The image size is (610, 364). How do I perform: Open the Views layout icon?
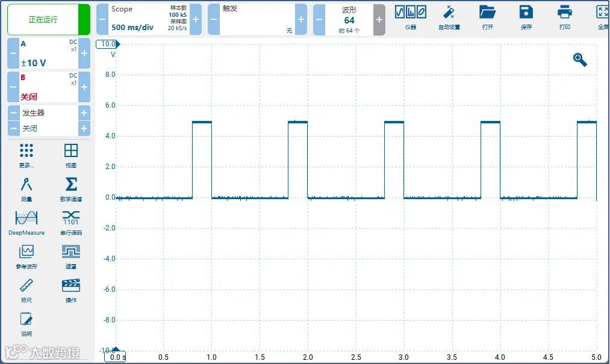(71, 155)
